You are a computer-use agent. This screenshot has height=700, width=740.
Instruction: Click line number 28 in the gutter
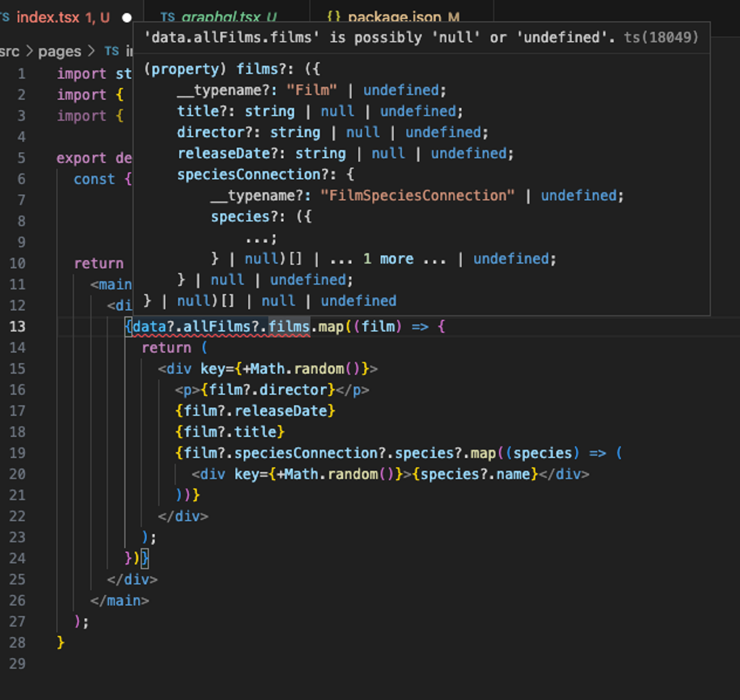pyautogui.click(x=17, y=643)
